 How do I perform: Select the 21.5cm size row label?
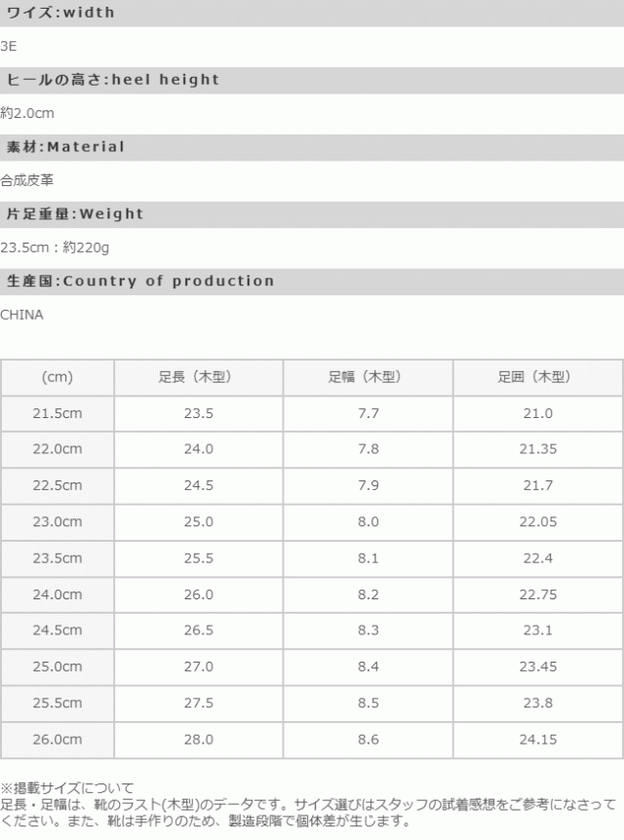pos(58,413)
